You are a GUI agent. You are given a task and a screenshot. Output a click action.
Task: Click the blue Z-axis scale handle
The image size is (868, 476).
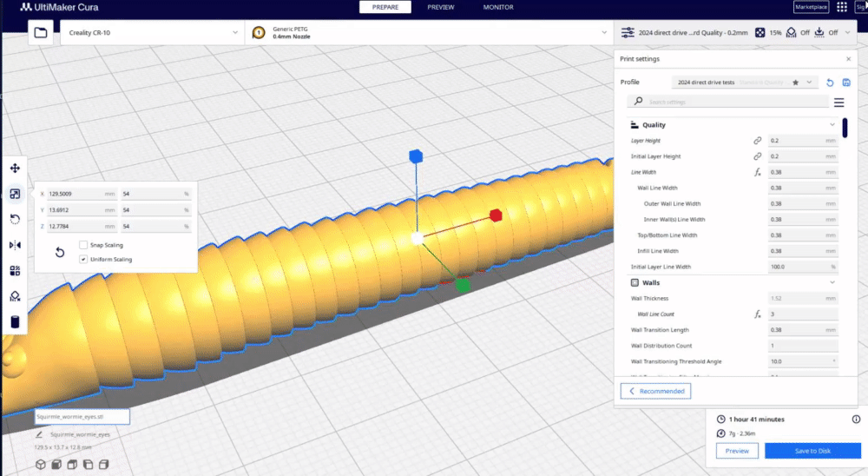coord(416,156)
